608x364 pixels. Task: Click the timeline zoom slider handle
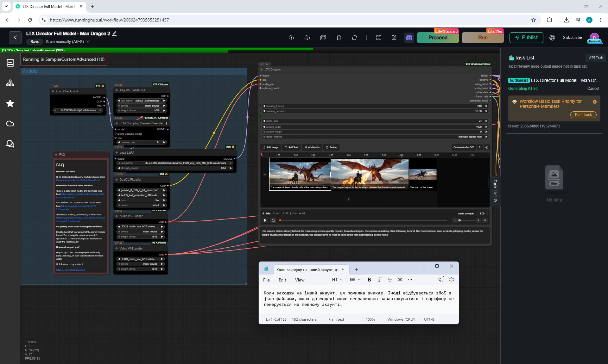459,220
